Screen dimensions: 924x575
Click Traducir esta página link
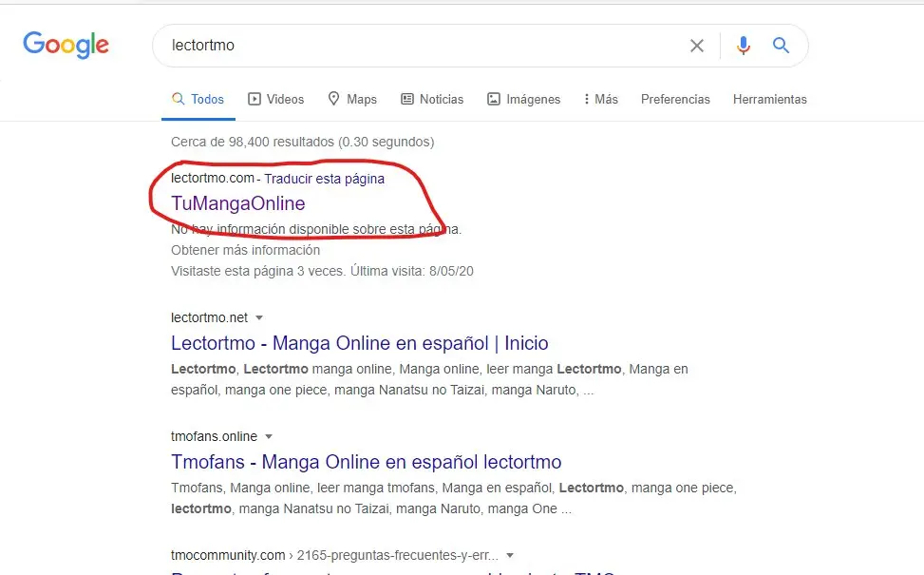tap(324, 179)
